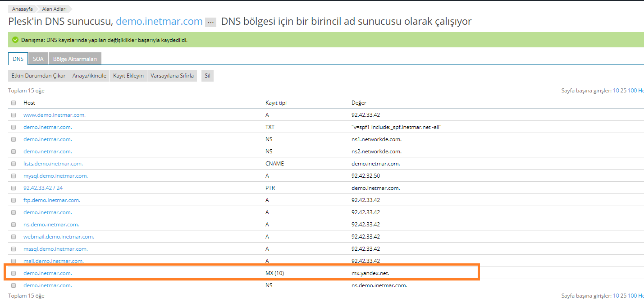Viewport: 644px width, 308px height.
Task: Click Etkin Durumdan Çıkar in the toolbar
Action: (38, 75)
